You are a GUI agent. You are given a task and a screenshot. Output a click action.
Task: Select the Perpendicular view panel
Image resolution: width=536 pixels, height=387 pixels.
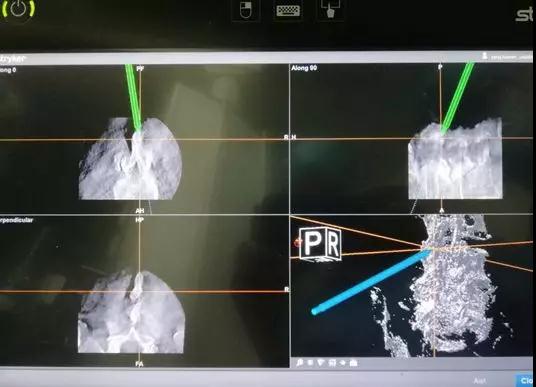pos(144,291)
